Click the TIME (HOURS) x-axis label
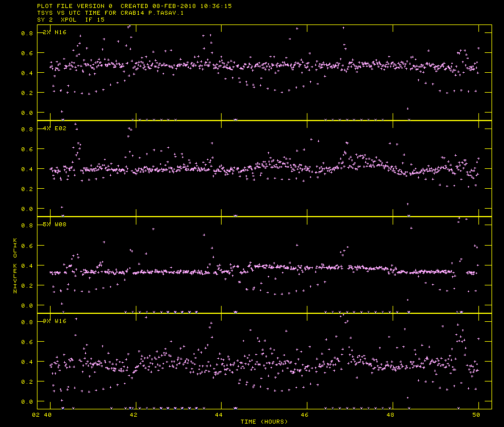 (264, 421)
